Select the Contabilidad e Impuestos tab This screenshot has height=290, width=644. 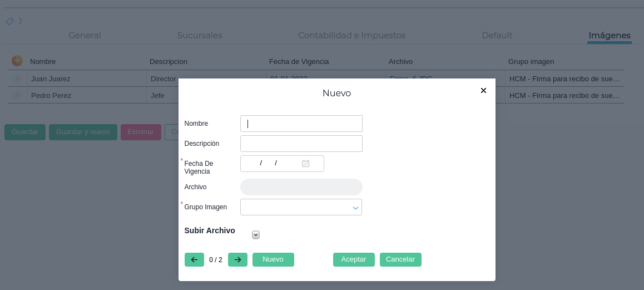click(351, 36)
